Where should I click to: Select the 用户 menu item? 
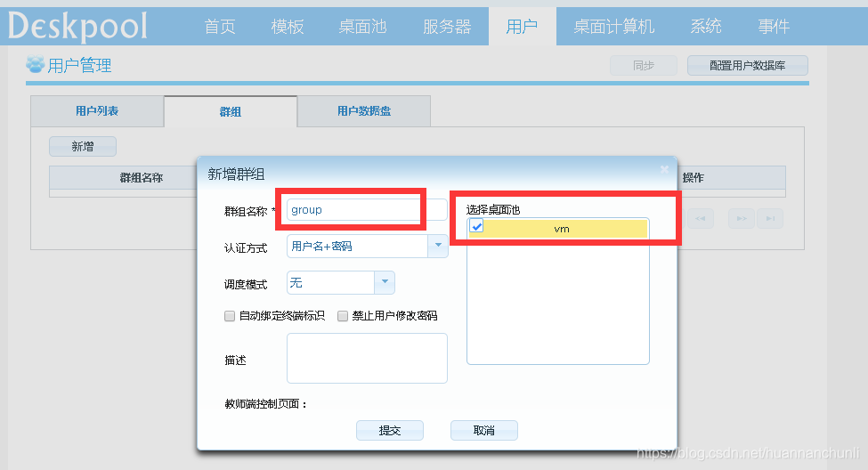pyautogui.click(x=522, y=26)
